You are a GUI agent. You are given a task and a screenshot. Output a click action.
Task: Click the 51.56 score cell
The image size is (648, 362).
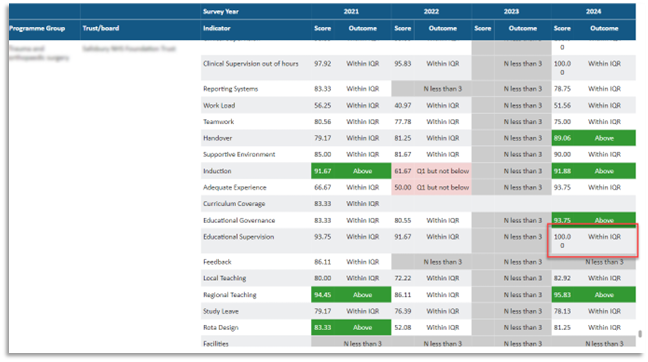562,105
